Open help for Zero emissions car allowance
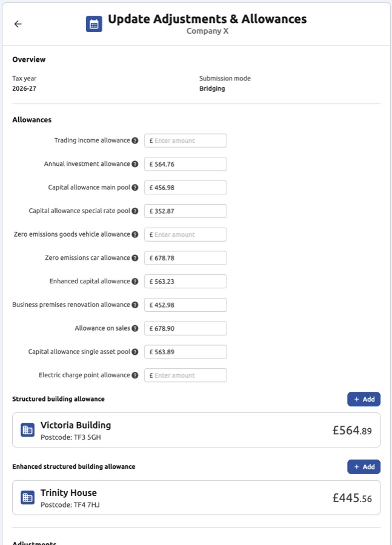This screenshot has width=392, height=545. pos(135,258)
